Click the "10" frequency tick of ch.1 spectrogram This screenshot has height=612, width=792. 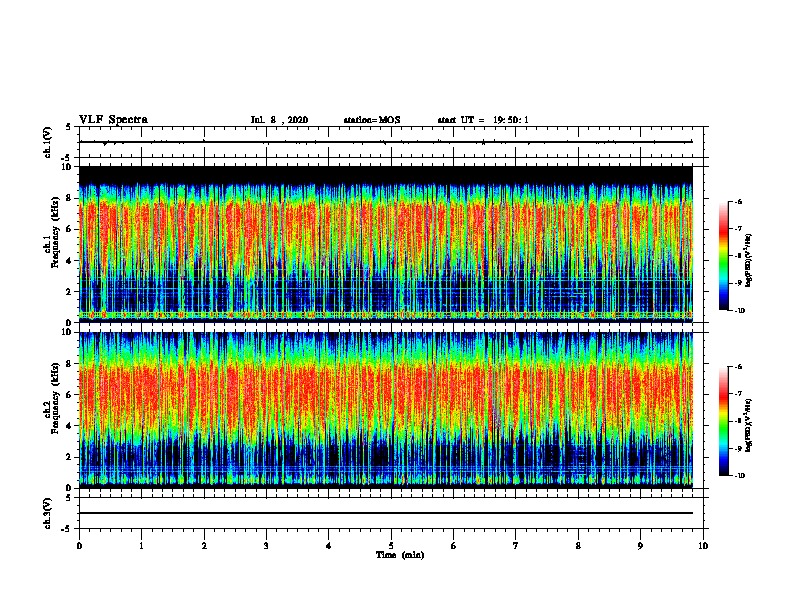point(66,167)
